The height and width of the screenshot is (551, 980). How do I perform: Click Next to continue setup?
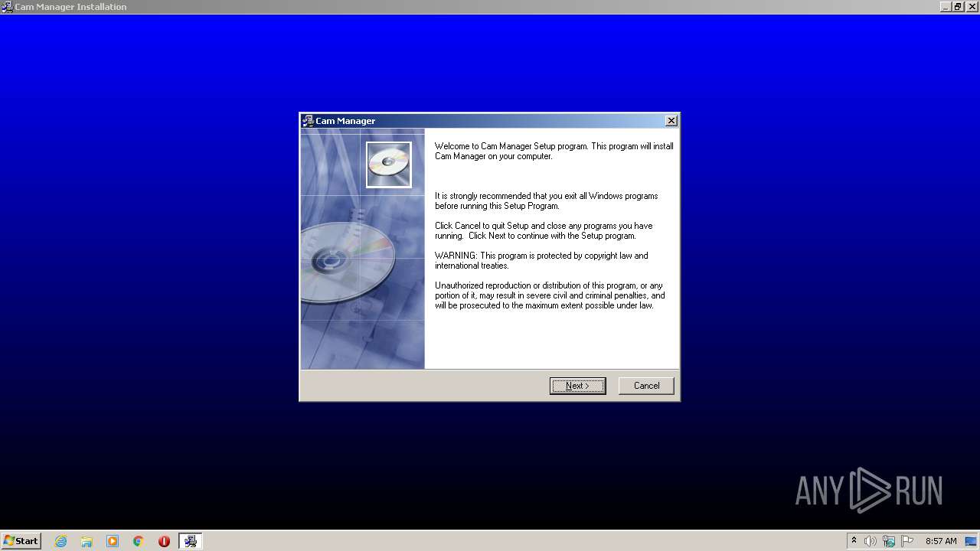[x=577, y=386]
